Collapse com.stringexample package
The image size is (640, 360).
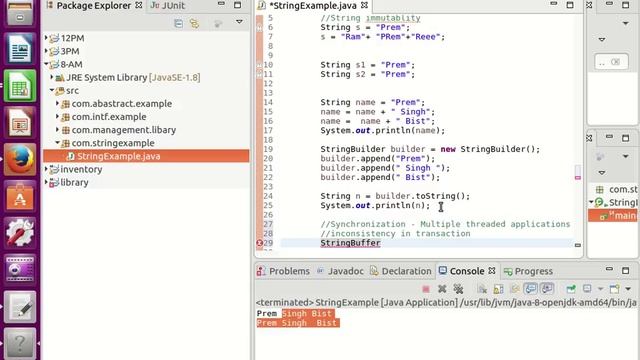[58, 143]
